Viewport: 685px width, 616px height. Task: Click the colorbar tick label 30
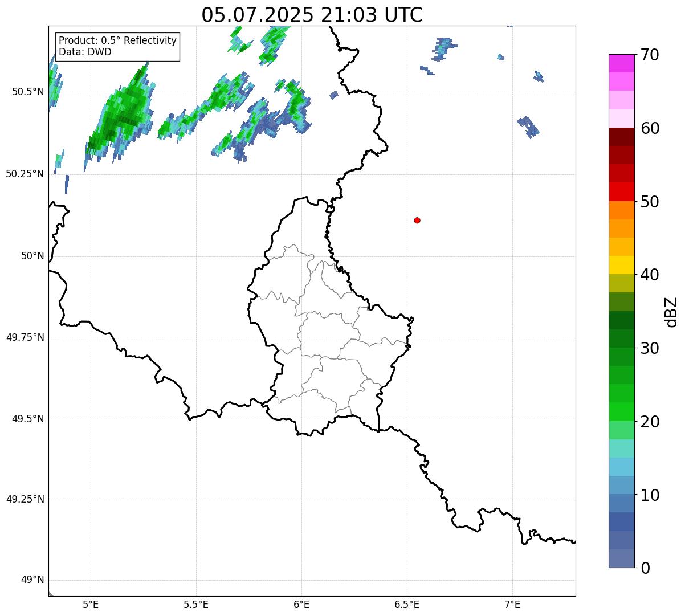coord(650,348)
